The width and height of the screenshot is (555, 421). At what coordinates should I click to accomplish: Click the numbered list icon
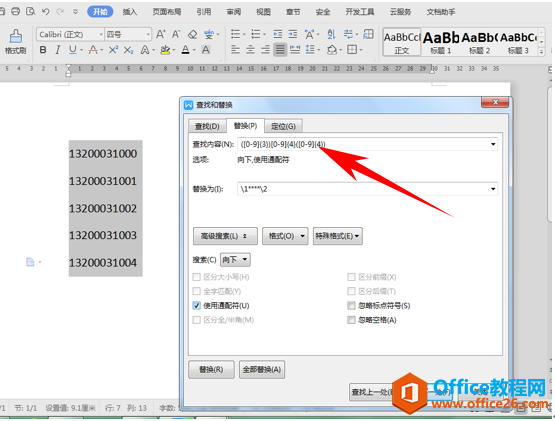256,34
